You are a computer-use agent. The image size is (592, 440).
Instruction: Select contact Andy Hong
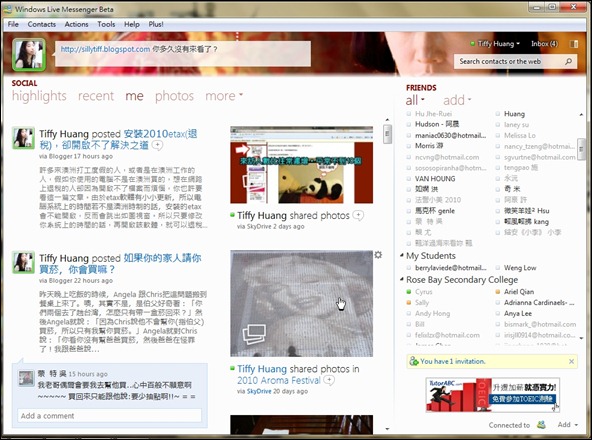point(432,313)
